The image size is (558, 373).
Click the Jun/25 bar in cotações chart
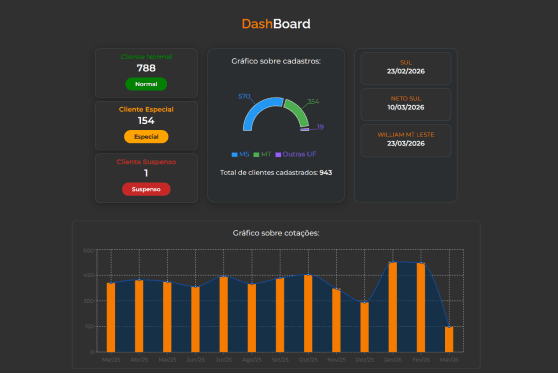pos(195,319)
